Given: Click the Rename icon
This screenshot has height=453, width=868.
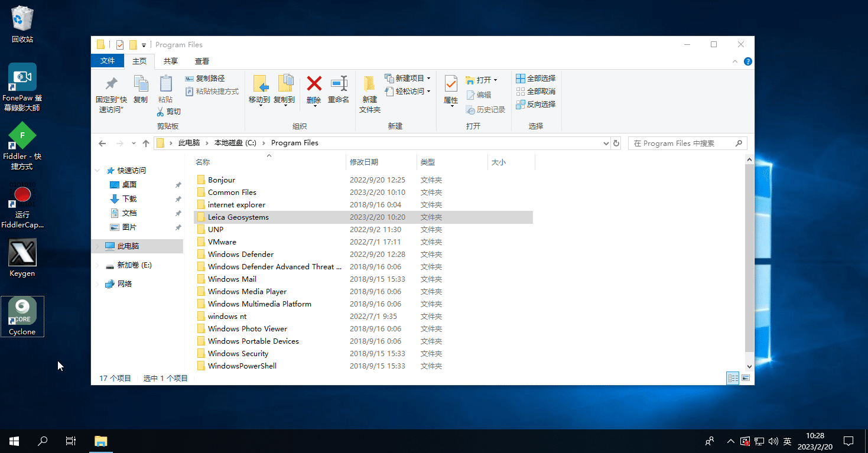Looking at the screenshot, I should pyautogui.click(x=339, y=83).
